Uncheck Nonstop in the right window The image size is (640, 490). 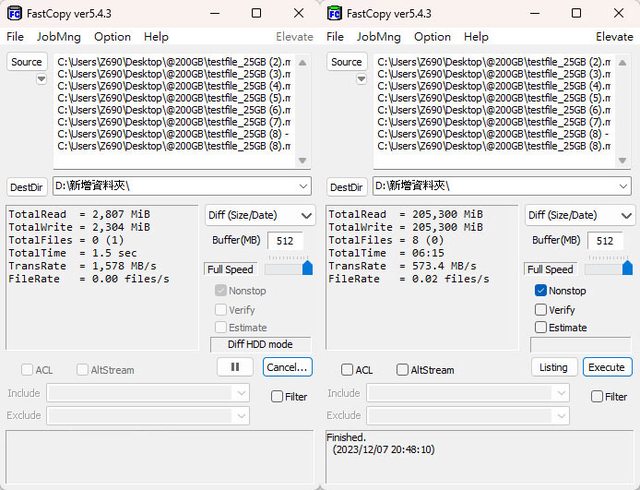(x=541, y=291)
